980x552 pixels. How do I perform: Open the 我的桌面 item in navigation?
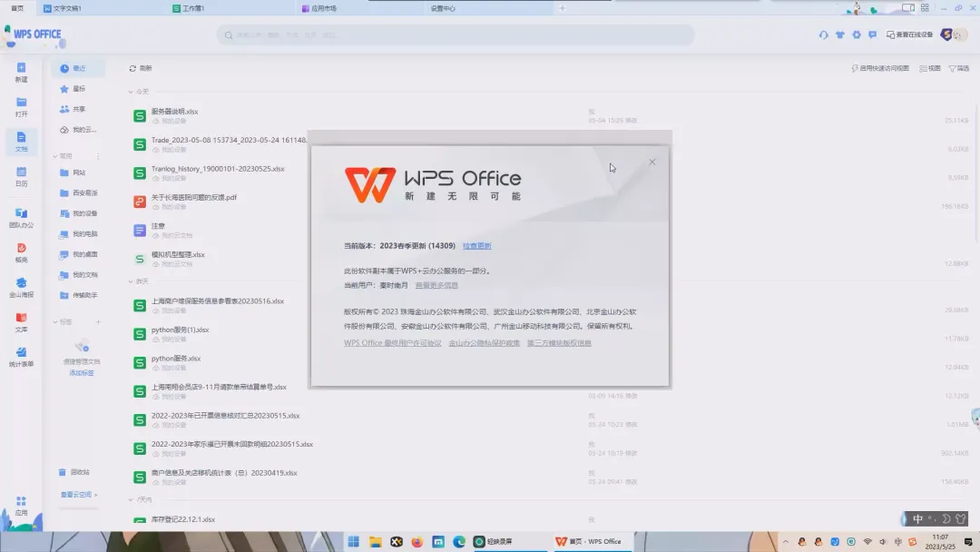pos(78,254)
